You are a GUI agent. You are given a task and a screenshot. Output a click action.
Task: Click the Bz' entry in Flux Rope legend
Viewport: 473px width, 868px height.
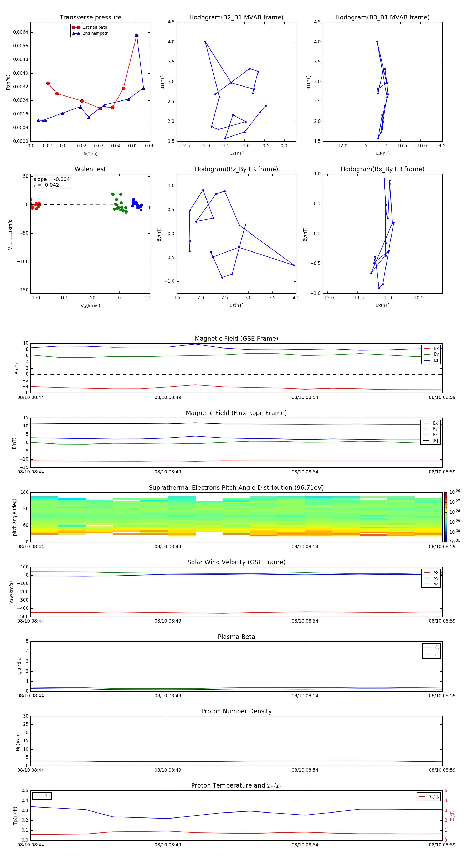pyautogui.click(x=431, y=435)
